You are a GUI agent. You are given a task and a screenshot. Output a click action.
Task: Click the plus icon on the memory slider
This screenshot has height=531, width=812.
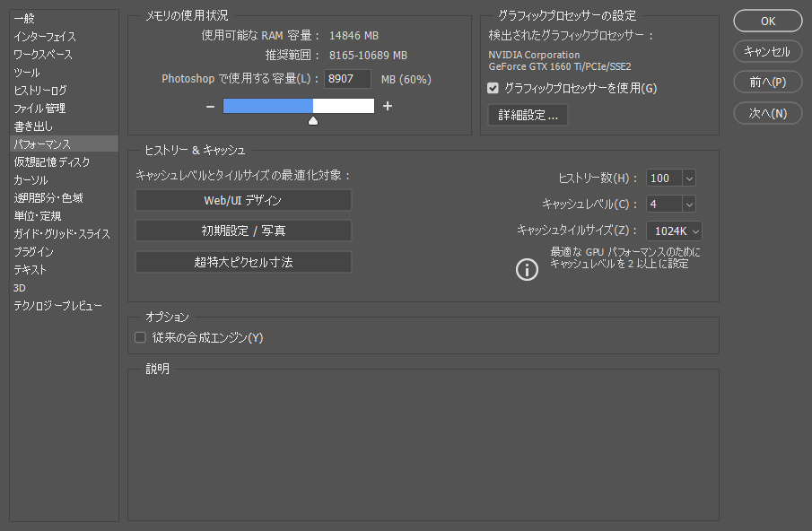pyautogui.click(x=388, y=105)
